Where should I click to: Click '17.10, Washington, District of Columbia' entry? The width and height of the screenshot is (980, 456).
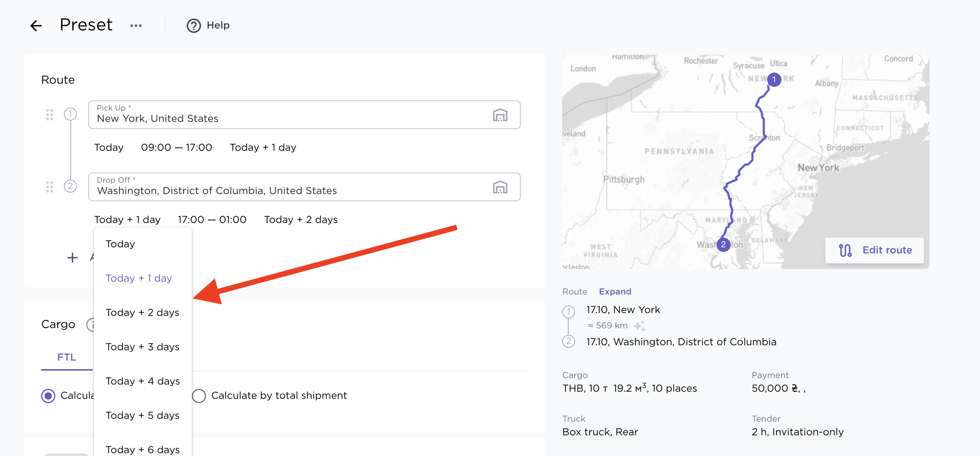coord(681,342)
